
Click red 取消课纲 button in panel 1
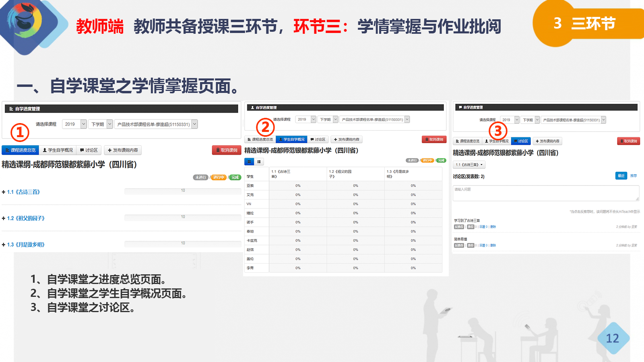pos(227,150)
